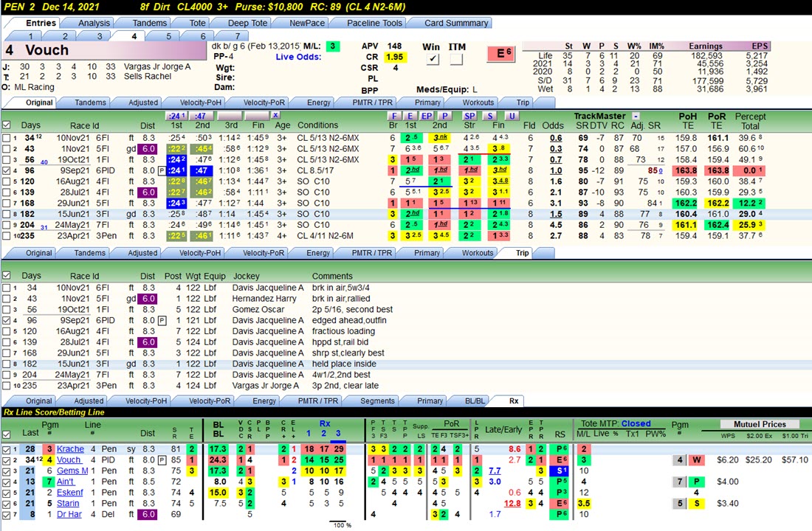
Task: Open the Paceline Tools tab
Action: pos(374,23)
